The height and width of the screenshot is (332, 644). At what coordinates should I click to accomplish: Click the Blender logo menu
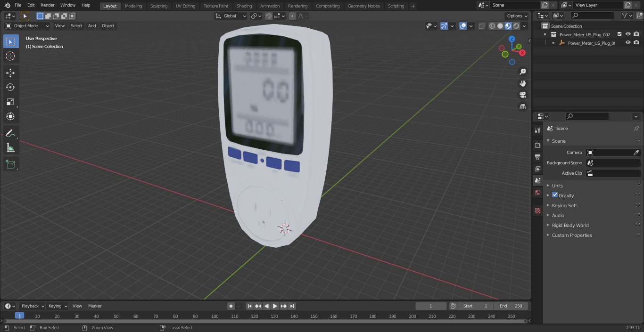[x=8, y=5]
